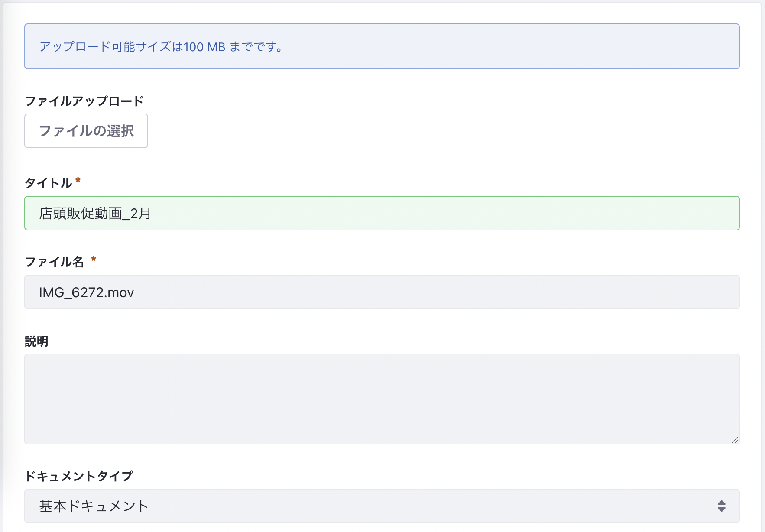Focus the タイトル input field
Image resolution: width=765 pixels, height=532 pixels.
pyautogui.click(x=381, y=213)
